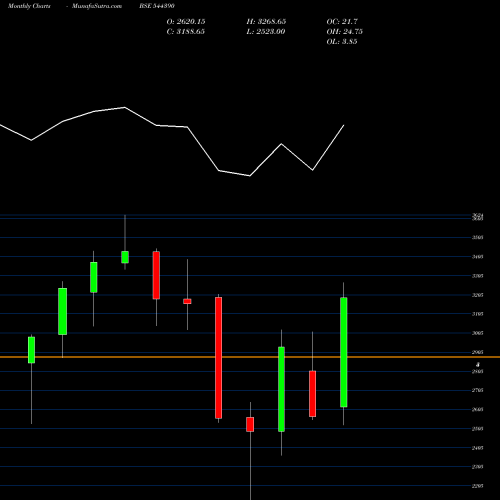Select the close value "C: 3188.65"
Image resolution: width=500 pixels, height=500 pixels.
[x=186, y=32]
